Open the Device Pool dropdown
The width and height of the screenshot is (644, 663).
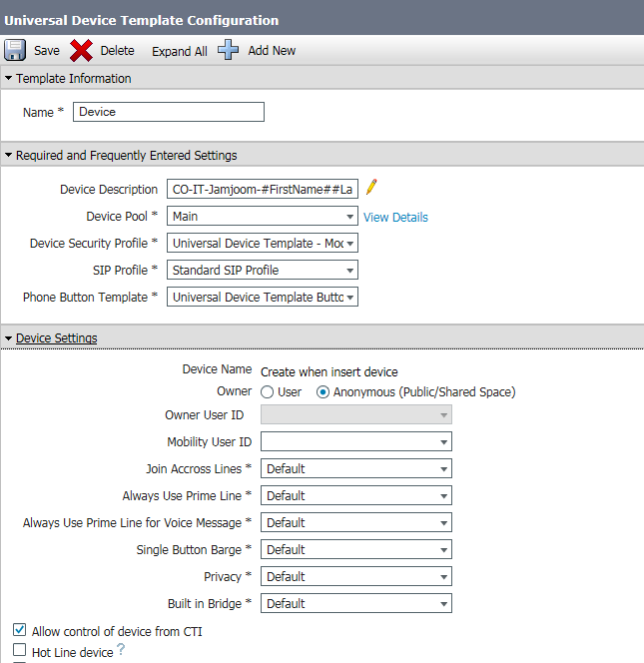pos(263,217)
